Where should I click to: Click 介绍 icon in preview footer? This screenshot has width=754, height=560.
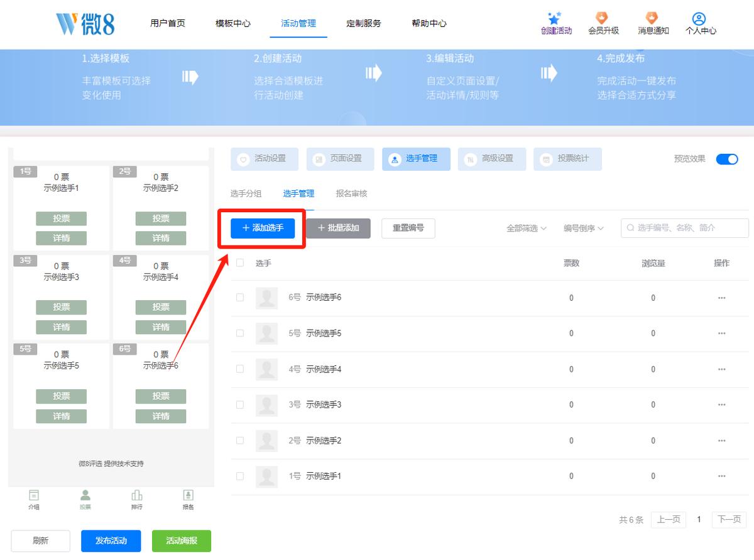[x=34, y=495]
